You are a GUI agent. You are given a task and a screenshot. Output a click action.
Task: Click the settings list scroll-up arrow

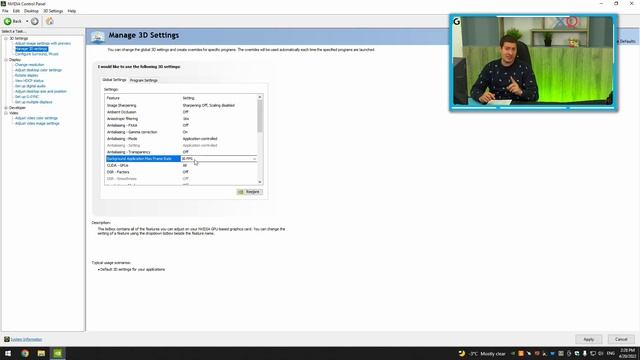(x=260, y=97)
